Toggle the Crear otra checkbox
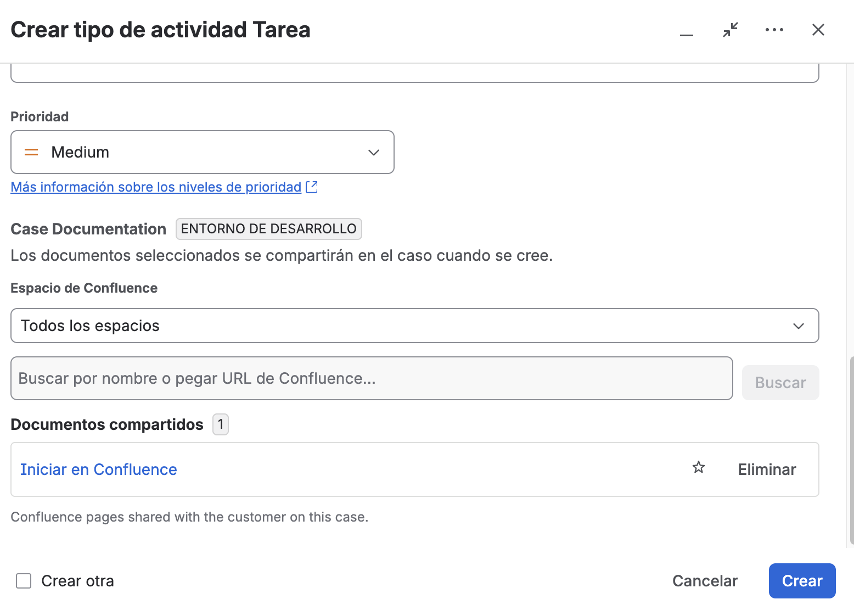The width and height of the screenshot is (854, 616). [x=24, y=581]
